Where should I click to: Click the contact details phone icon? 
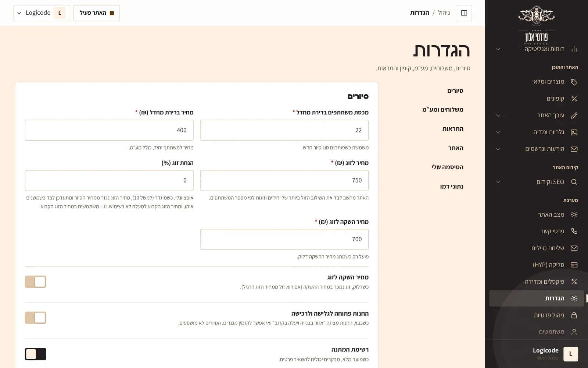pos(574,231)
